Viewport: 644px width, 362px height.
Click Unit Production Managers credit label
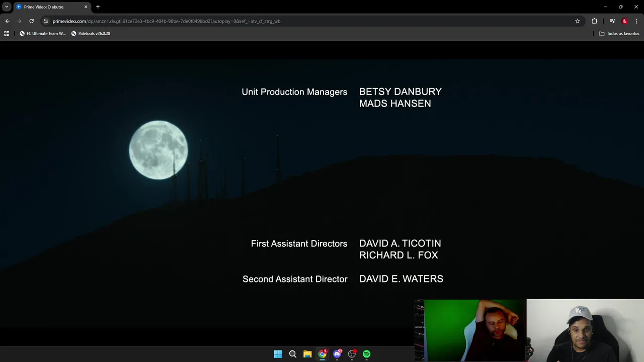(x=294, y=92)
